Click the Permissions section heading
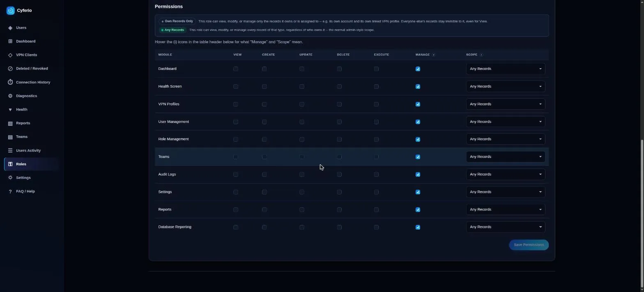The height and width of the screenshot is (292, 644). tap(169, 7)
